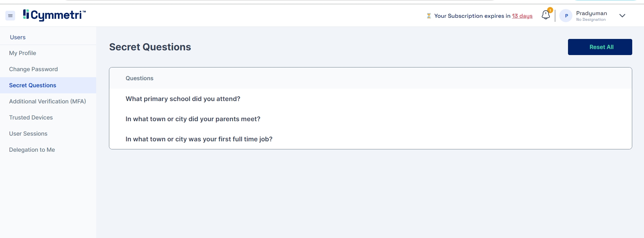Click the hourglass subscription icon

(429, 16)
